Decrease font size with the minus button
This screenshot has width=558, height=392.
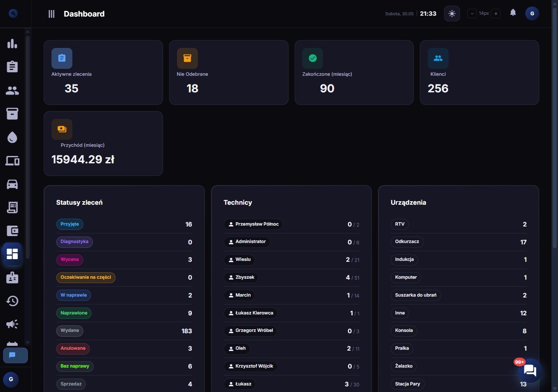click(x=472, y=14)
